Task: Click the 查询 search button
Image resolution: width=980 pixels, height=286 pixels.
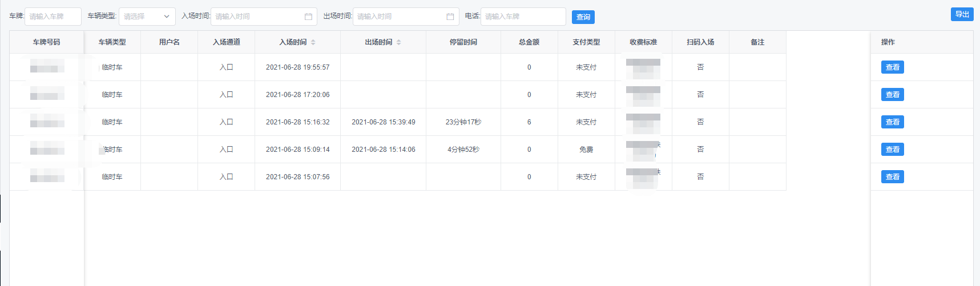Action: pyautogui.click(x=583, y=17)
